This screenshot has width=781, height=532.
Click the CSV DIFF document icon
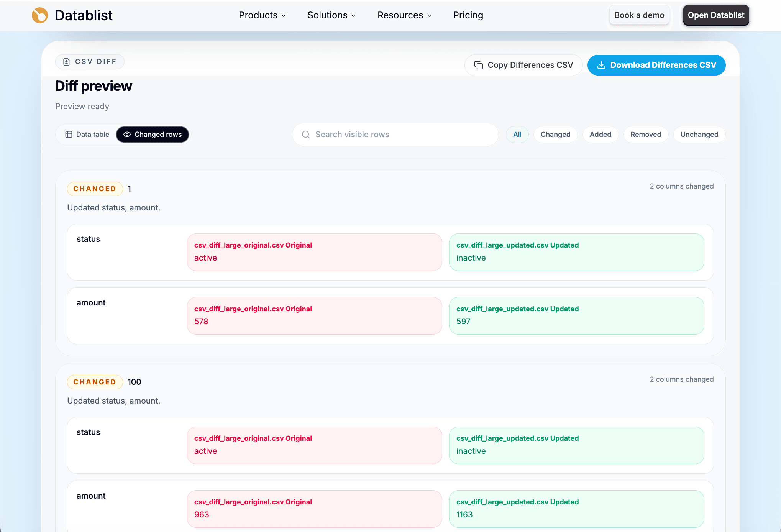[x=66, y=62]
